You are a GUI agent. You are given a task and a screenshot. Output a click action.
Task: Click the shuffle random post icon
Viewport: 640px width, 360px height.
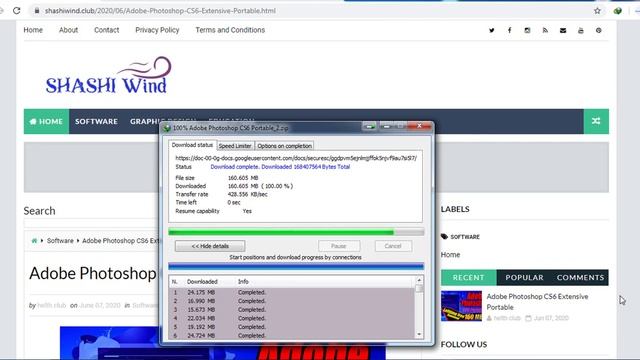[596, 121]
